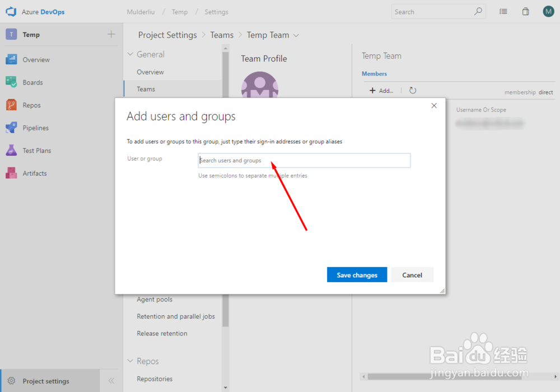560x392 pixels.
Task: Open your profile avatar menu
Action: click(x=548, y=11)
